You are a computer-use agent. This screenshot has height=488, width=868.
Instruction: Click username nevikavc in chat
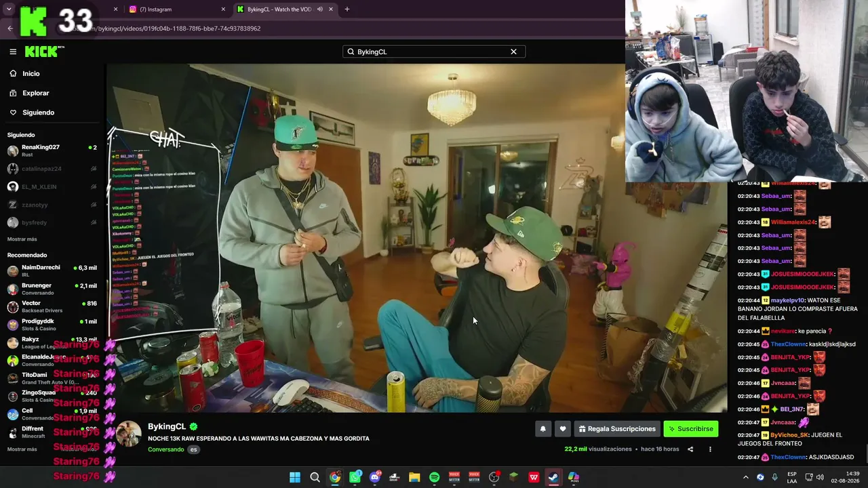click(x=783, y=331)
